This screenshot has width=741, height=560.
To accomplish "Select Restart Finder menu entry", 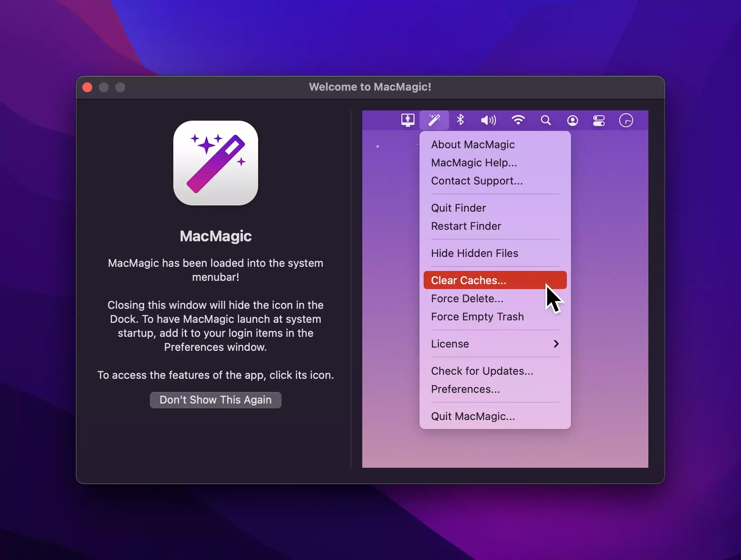I will point(466,226).
